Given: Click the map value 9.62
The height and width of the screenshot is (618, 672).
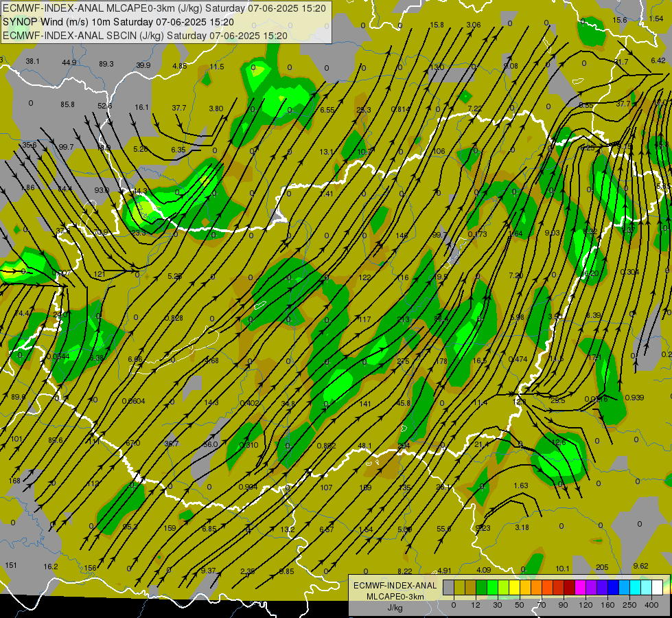Looking at the screenshot, I should [640, 566].
